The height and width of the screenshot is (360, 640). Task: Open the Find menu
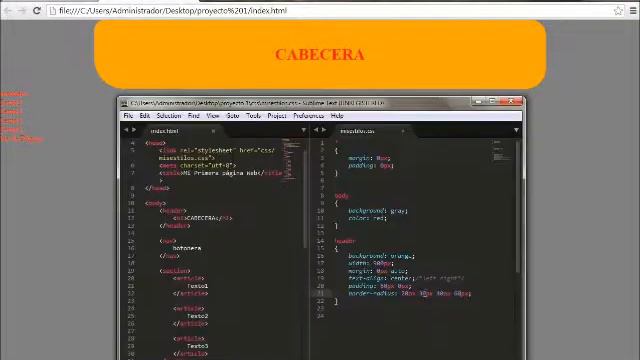click(193, 116)
